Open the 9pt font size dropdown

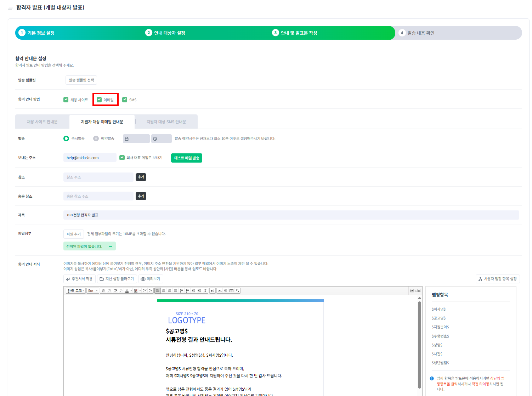click(93, 290)
